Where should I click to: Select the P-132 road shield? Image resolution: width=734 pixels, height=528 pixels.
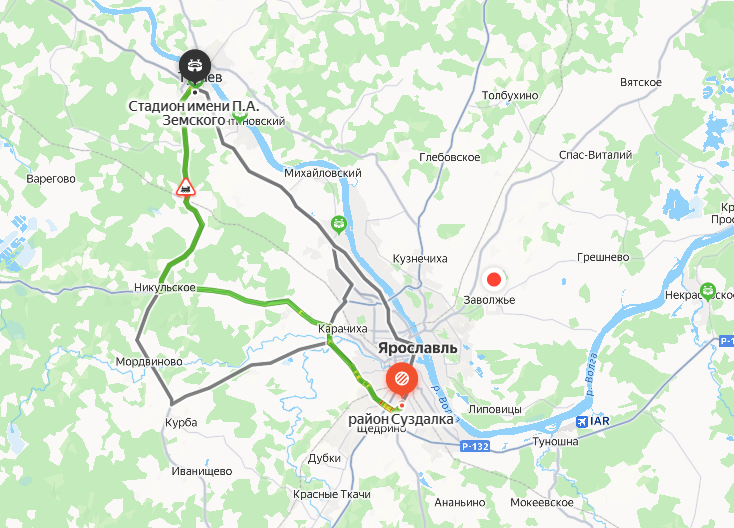pyautogui.click(x=475, y=447)
